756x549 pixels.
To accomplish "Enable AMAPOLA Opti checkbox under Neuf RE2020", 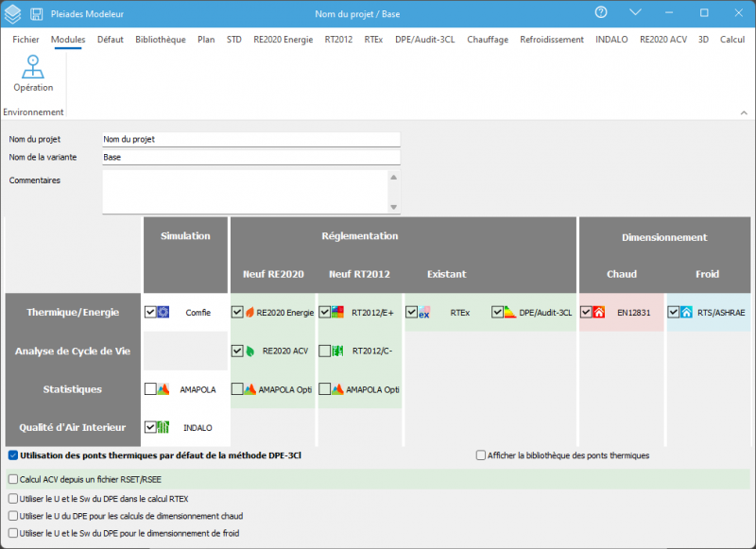I will (237, 389).
